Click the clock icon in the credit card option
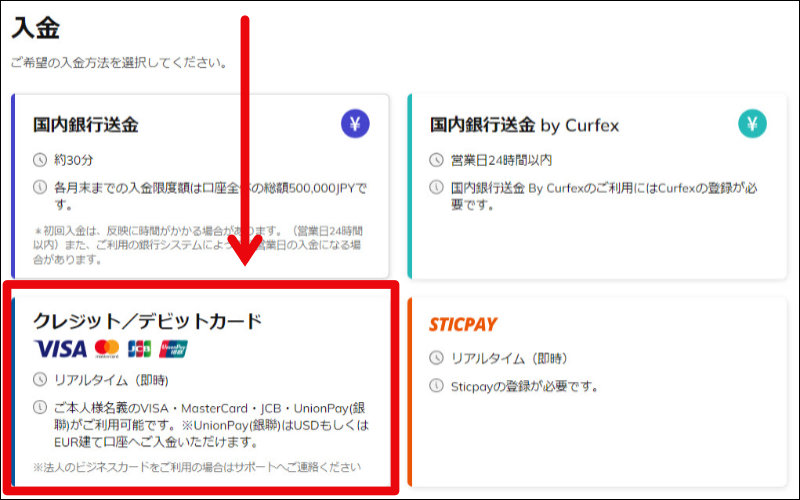 coord(40,379)
